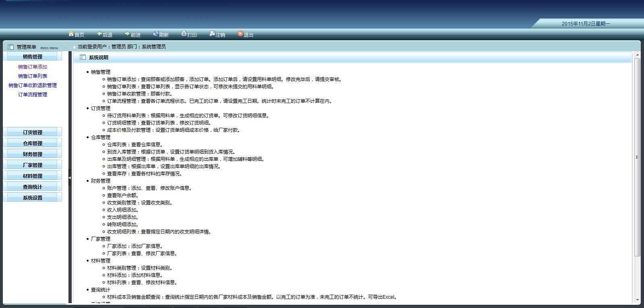Collapse the sidebar with the black arrow handle
Viewport: 644px width, 308px height.
(70, 177)
